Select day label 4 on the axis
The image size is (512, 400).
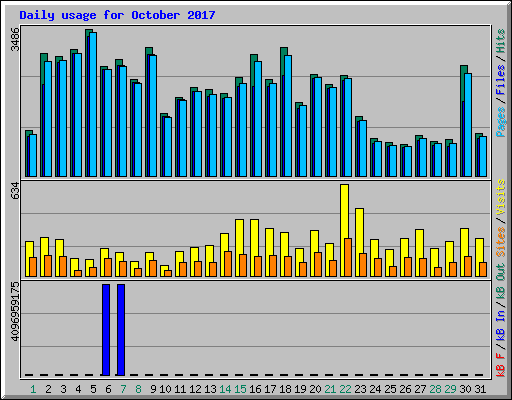78,389
